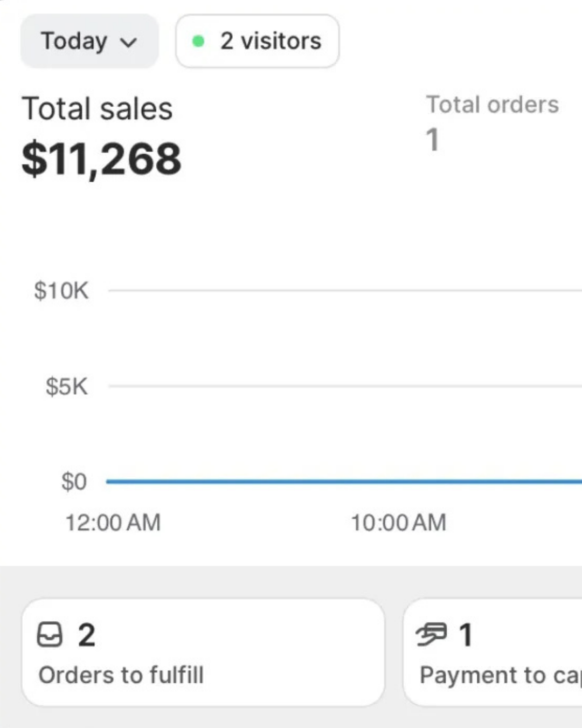
Task: Click the 10:00 AM axis label
Action: click(399, 523)
